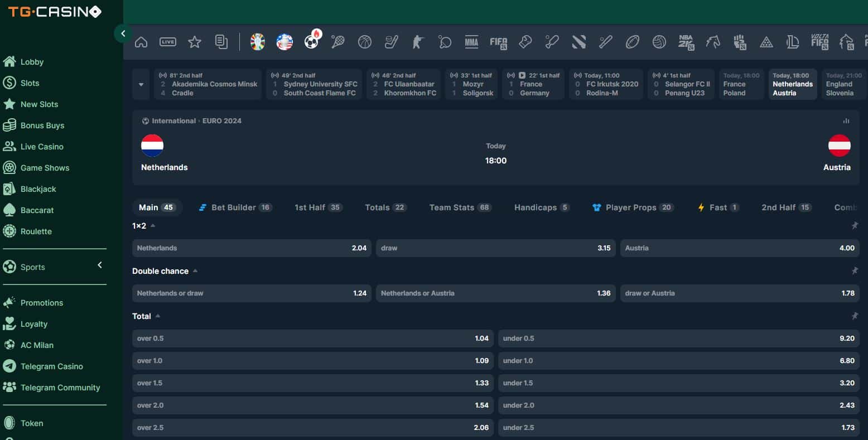Choose the horse racing icon
868x440 pixels.
[713, 42]
